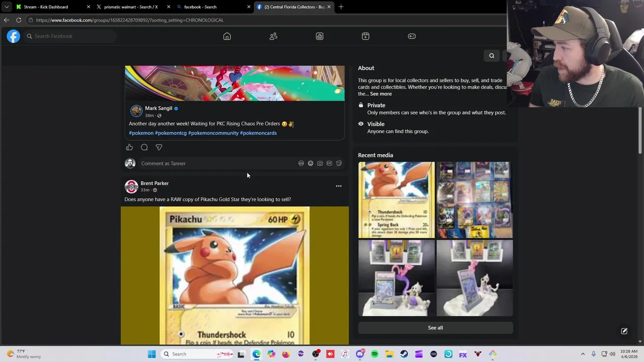Viewport: 644px width, 362px height.
Task: Open File Explorer from the taskbar
Action: 389,354
